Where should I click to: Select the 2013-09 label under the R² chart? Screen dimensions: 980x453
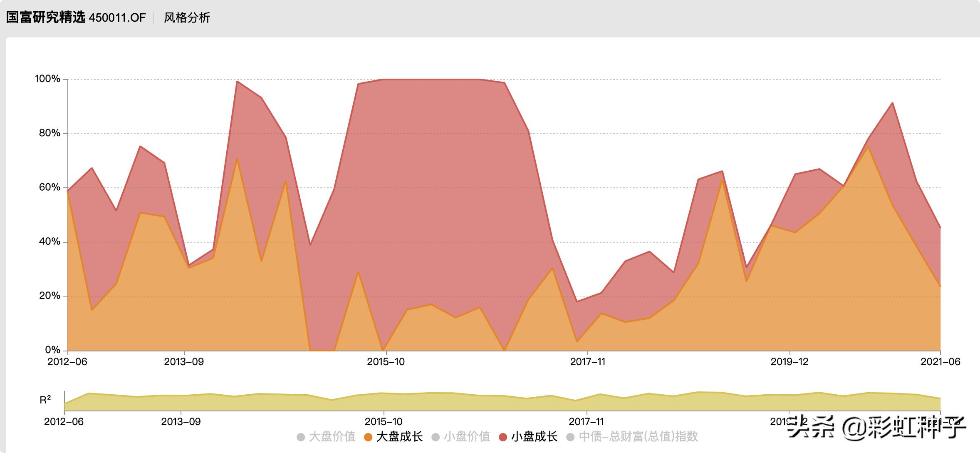coord(181,422)
